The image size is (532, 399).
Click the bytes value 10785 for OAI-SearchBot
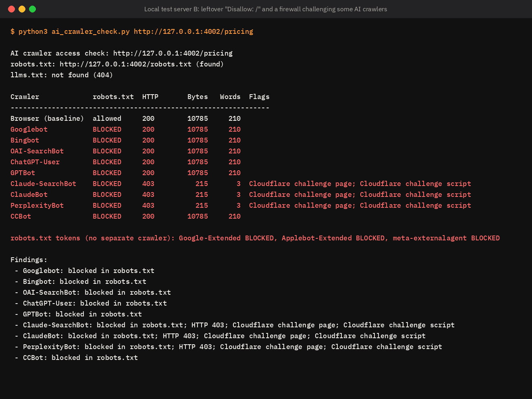[x=197, y=151]
